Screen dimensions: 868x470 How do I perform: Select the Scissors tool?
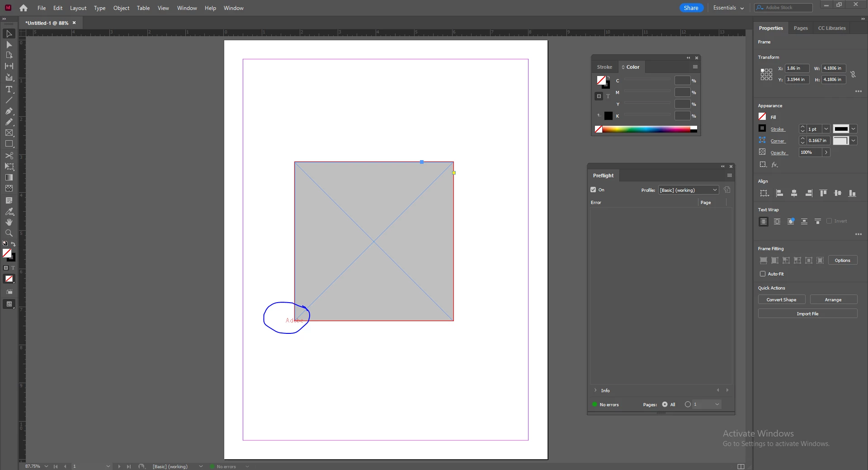pyautogui.click(x=9, y=156)
